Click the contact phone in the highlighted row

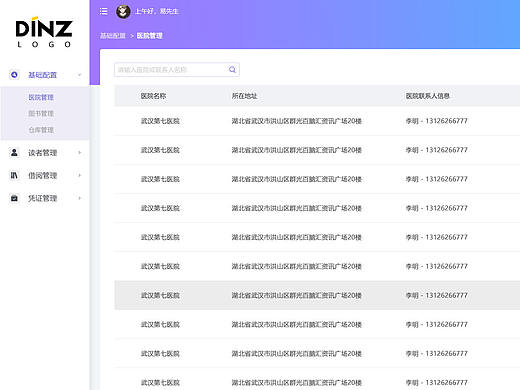click(x=436, y=295)
